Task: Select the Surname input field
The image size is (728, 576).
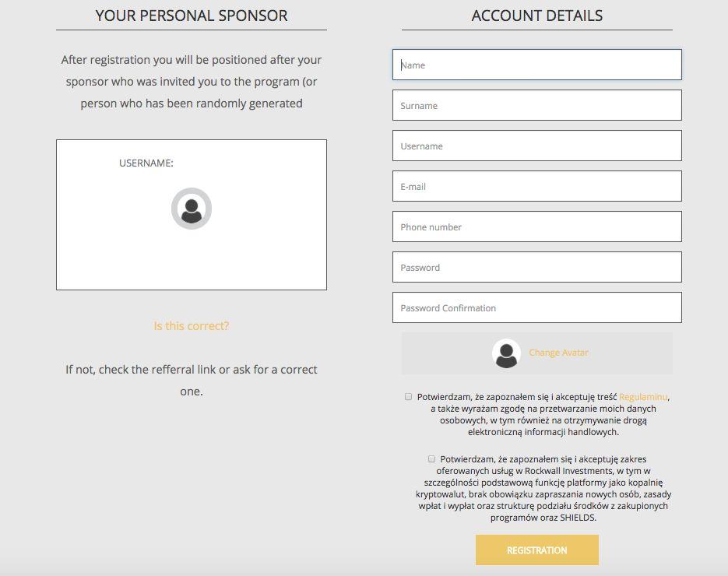Action: [x=536, y=105]
